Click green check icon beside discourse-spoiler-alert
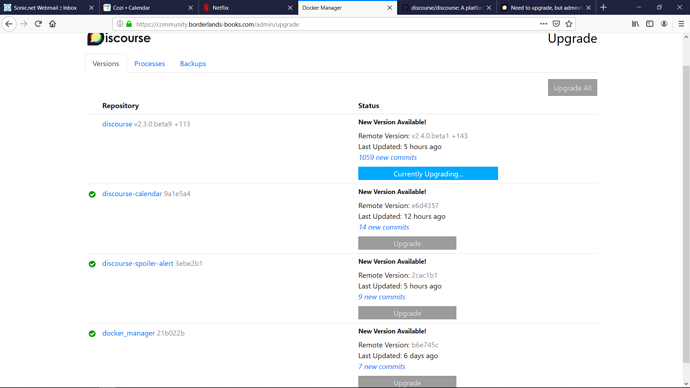Viewport: 690px width, 388px height. (x=92, y=264)
